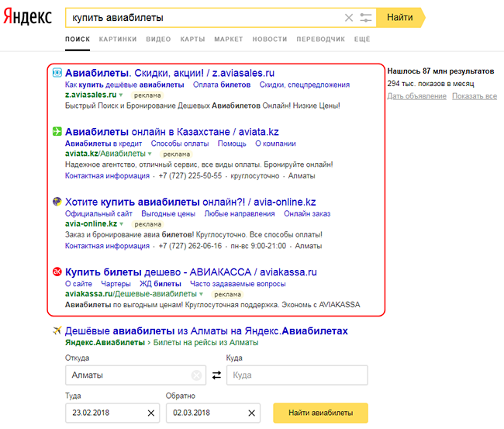Swap departure and destination cities
Image resolution: width=504 pixels, height=429 pixels.
[216, 375]
